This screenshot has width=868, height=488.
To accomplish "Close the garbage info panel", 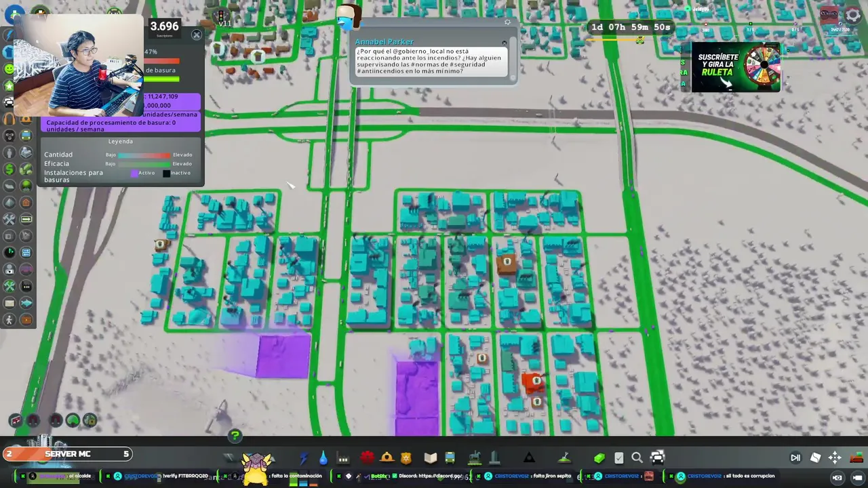I will (x=197, y=35).
